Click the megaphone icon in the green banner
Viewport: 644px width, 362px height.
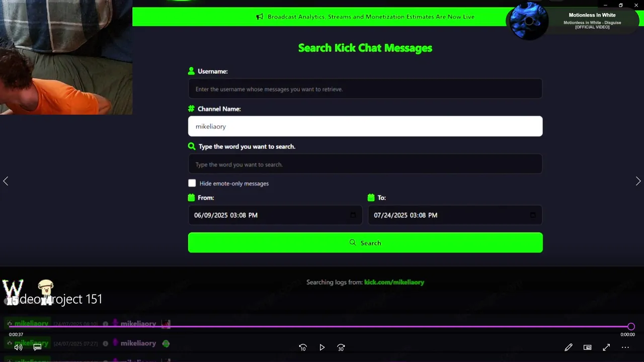pos(260,17)
